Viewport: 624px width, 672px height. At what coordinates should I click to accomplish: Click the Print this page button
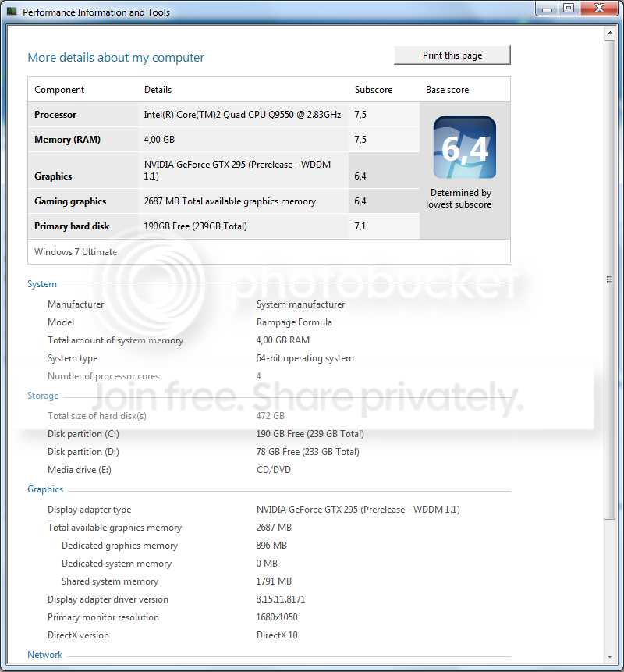tap(452, 55)
